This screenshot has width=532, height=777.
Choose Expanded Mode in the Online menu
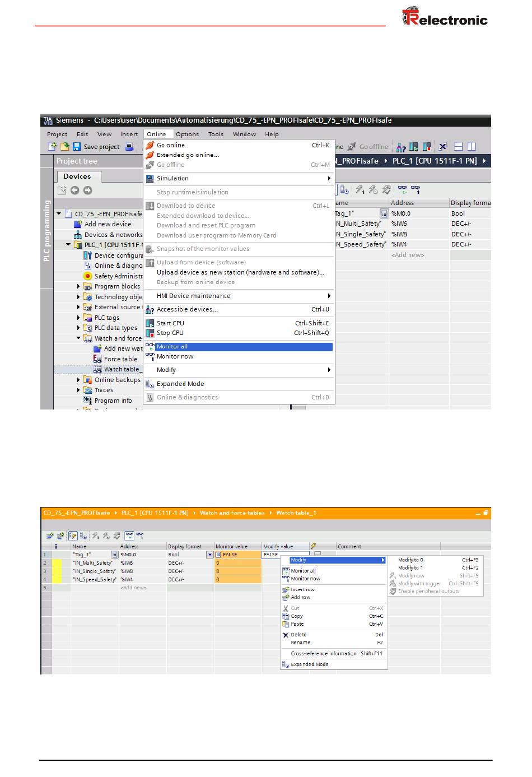239,384
